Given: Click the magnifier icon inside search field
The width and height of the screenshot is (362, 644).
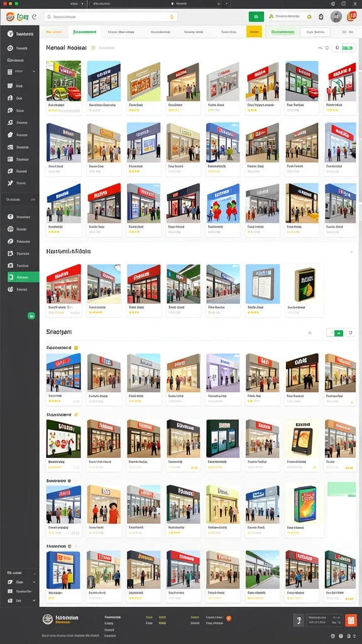Looking at the screenshot, I should point(49,17).
